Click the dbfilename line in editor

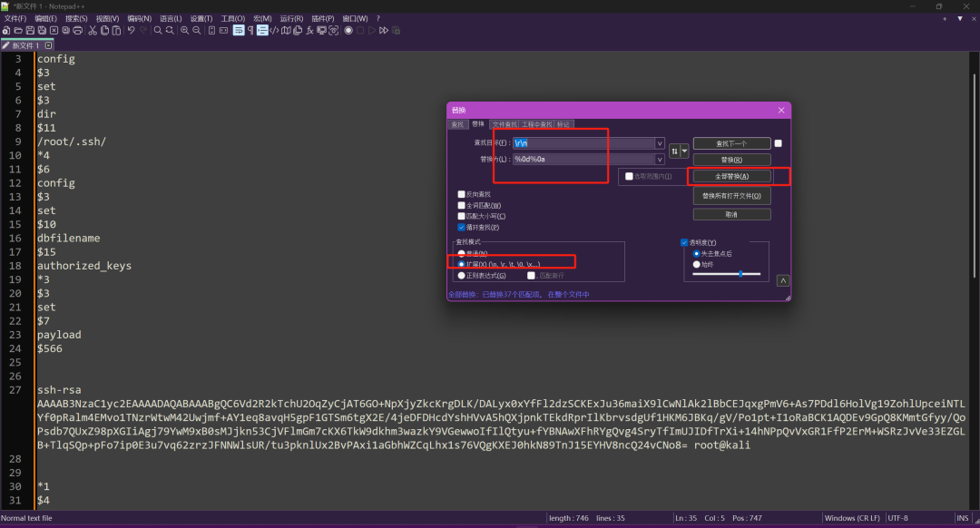point(68,238)
